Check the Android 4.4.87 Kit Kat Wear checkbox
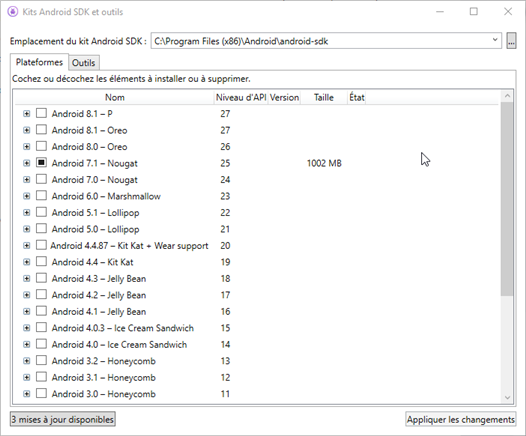Image resolution: width=526 pixels, height=436 pixels. pos(41,245)
